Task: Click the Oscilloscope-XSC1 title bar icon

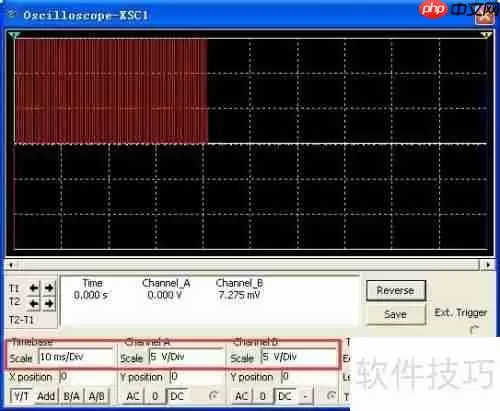Action: [x=12, y=14]
